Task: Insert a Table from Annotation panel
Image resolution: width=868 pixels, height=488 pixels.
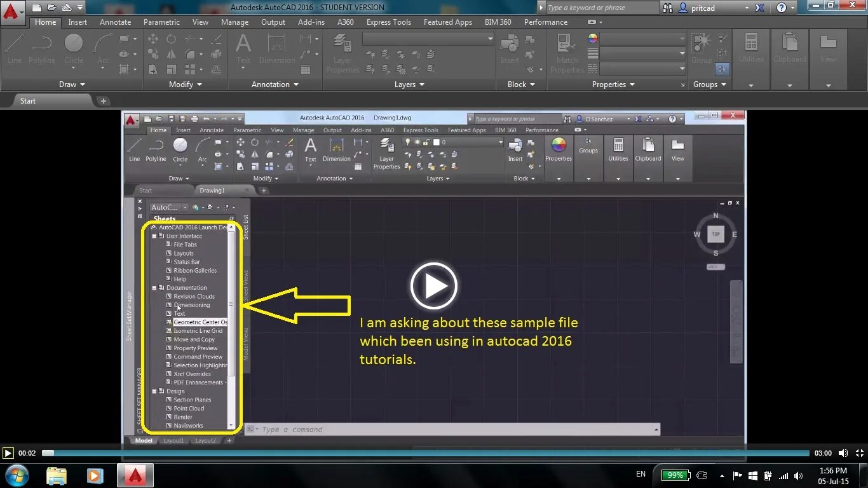Action: point(305,69)
